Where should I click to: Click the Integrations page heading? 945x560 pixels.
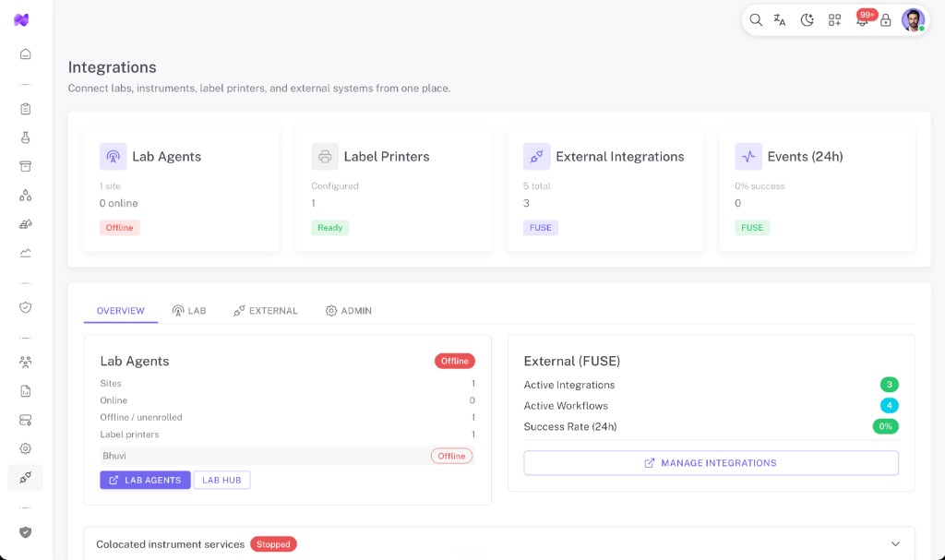(x=112, y=67)
